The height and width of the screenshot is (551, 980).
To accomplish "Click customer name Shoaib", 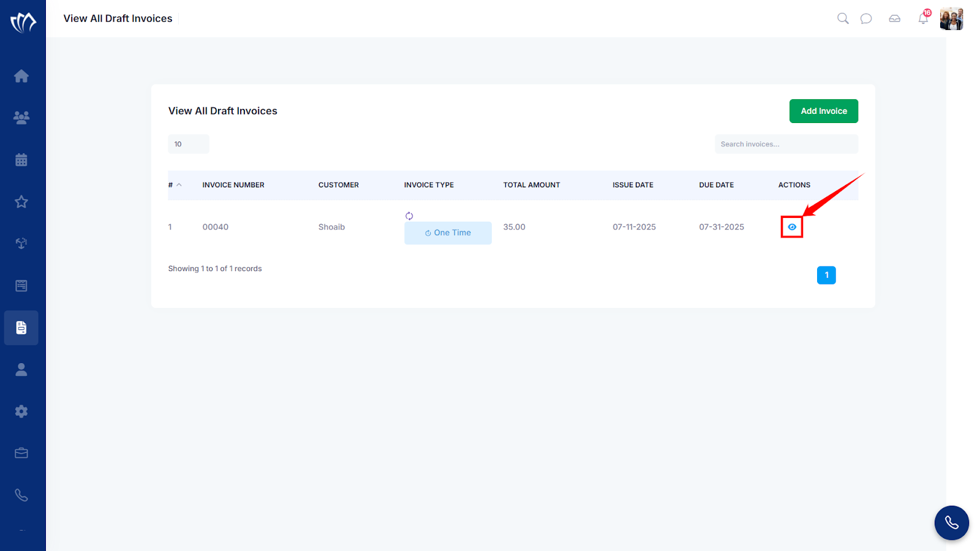I will 331,227.
